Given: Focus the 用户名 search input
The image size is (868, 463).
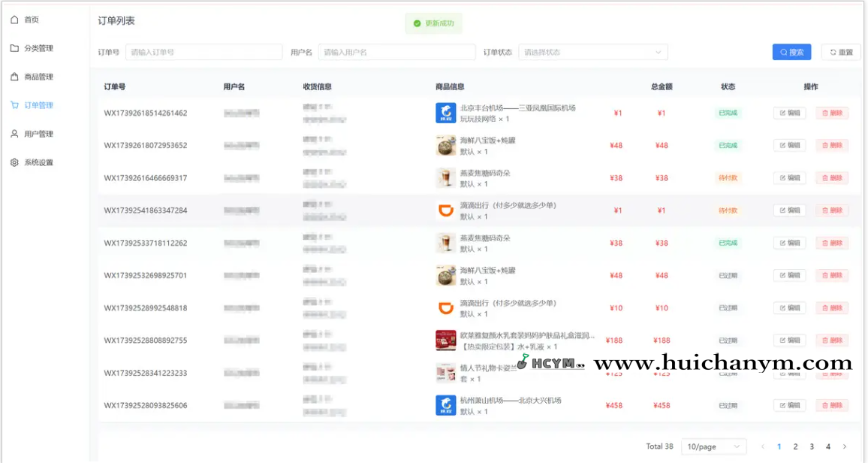Looking at the screenshot, I should point(396,52).
